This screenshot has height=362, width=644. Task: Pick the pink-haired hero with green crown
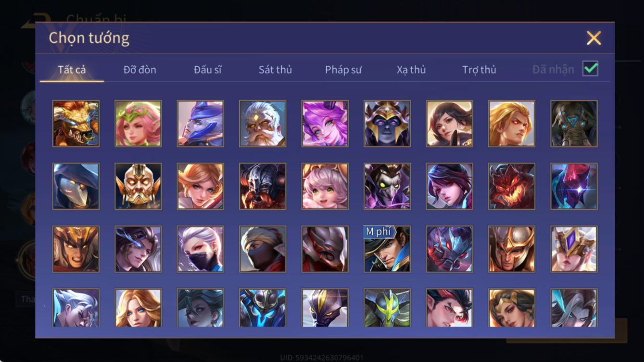coord(138,124)
